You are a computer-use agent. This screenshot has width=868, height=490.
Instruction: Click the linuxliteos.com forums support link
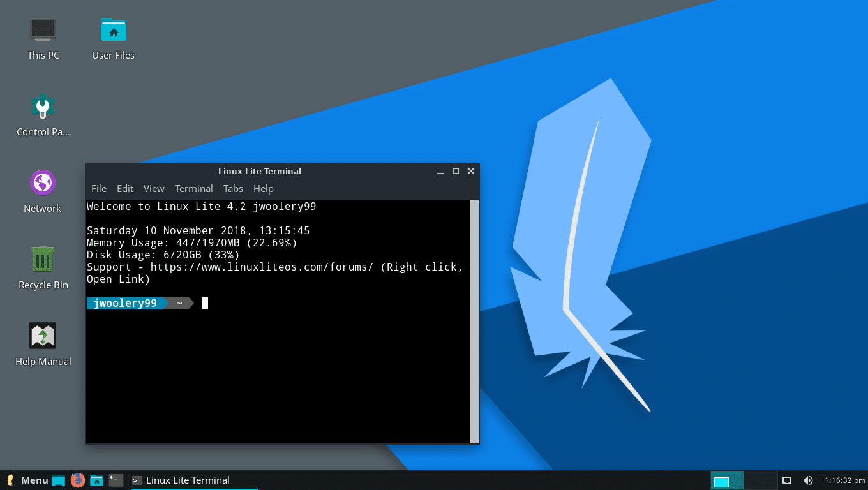tap(262, 267)
